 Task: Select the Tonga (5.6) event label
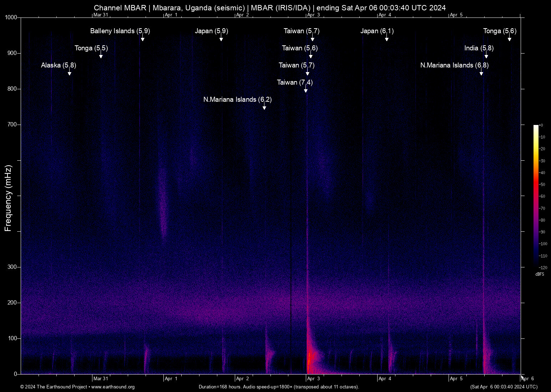click(500, 31)
